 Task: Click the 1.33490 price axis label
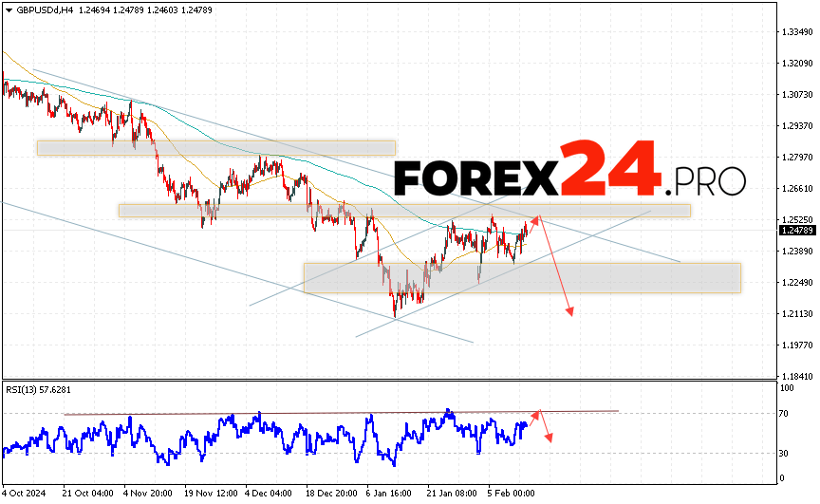796,31
